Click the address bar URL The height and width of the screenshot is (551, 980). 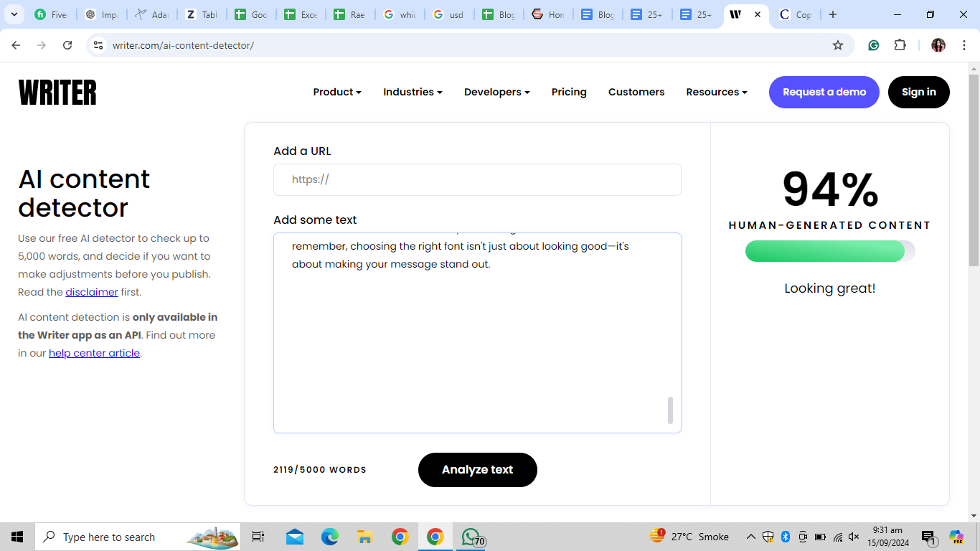click(183, 45)
